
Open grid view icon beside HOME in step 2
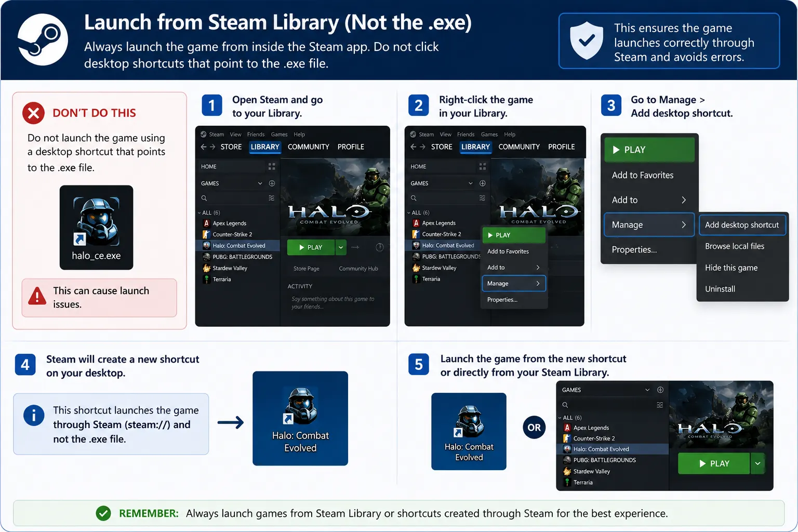[x=483, y=166]
